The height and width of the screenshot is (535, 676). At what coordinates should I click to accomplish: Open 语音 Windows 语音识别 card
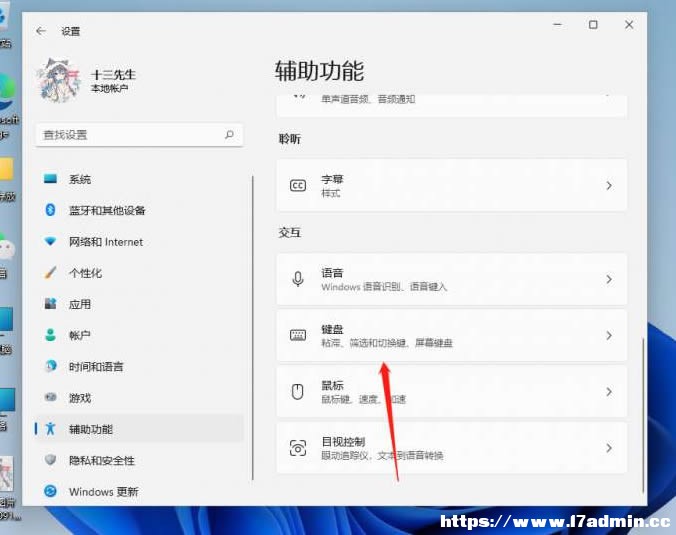click(452, 279)
